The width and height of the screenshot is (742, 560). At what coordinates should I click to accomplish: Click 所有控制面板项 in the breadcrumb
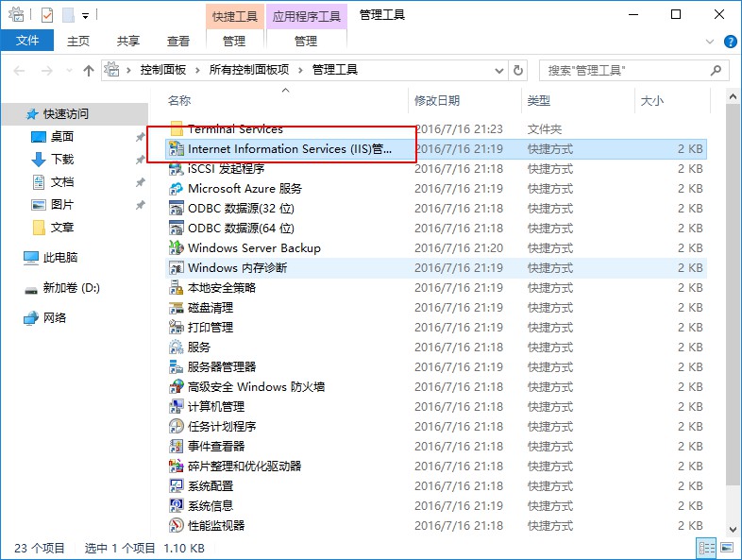249,70
